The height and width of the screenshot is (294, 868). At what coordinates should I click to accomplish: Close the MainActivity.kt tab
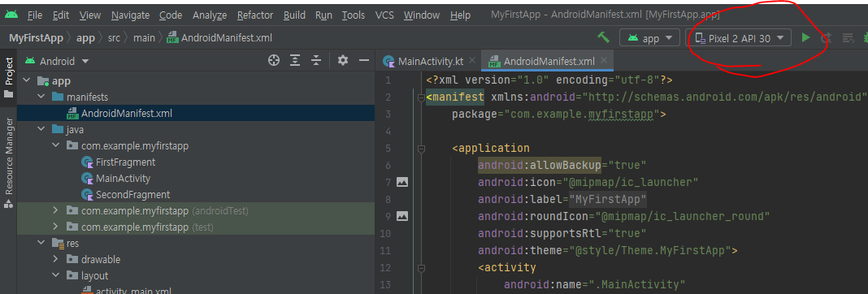click(472, 61)
